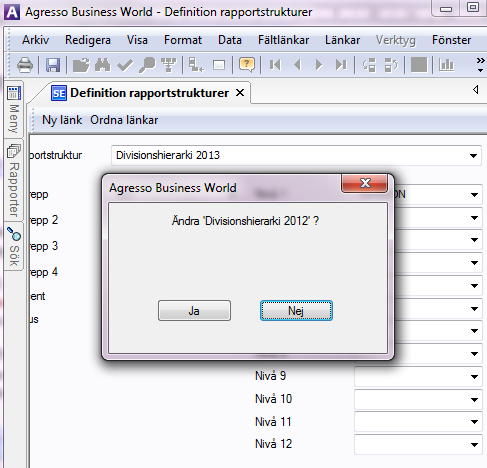Viewport: 487px width, 468px height.
Task: Click the tree insert row icon
Action: (x=196, y=65)
